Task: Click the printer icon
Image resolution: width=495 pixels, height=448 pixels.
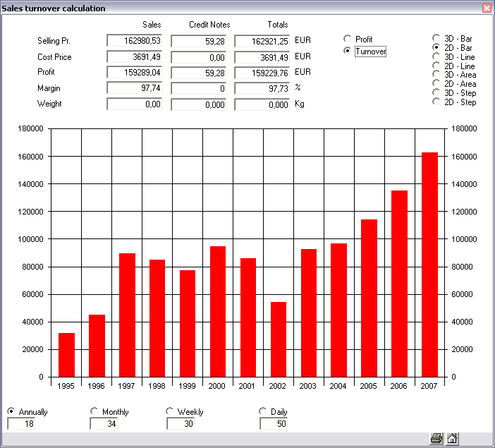Action: pos(436,438)
